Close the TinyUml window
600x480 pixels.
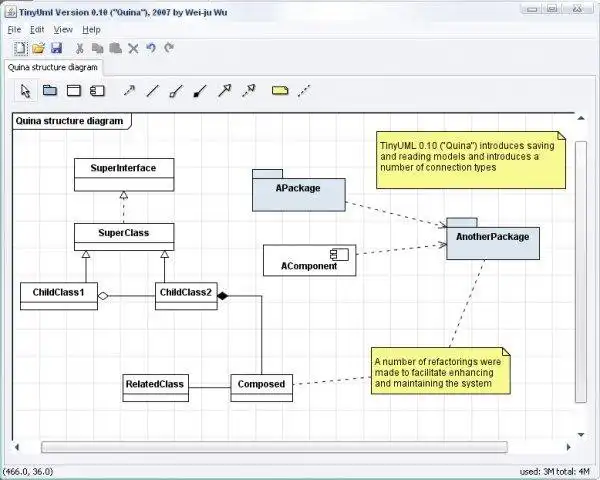point(577,9)
